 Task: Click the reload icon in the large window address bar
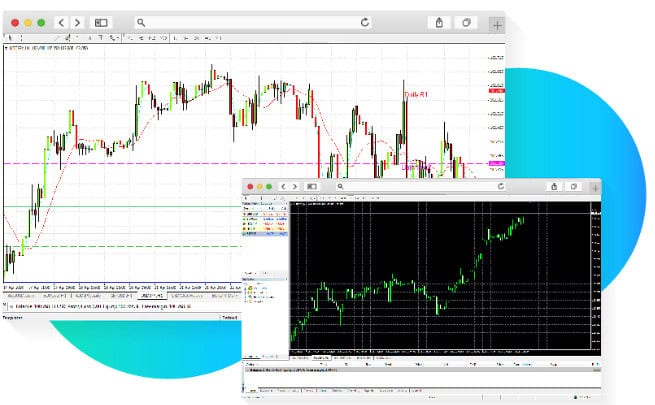click(364, 21)
